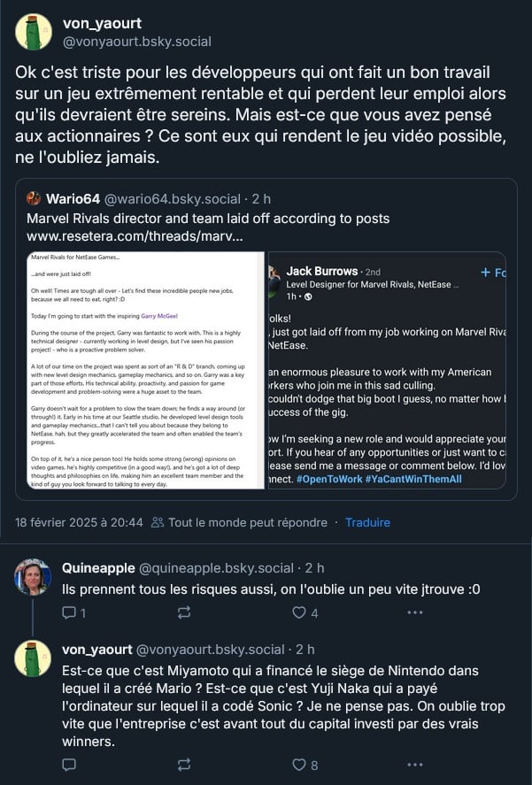This screenshot has height=785, width=532.
Task: Open von_yaourt name on the reply comment
Action: [97, 650]
